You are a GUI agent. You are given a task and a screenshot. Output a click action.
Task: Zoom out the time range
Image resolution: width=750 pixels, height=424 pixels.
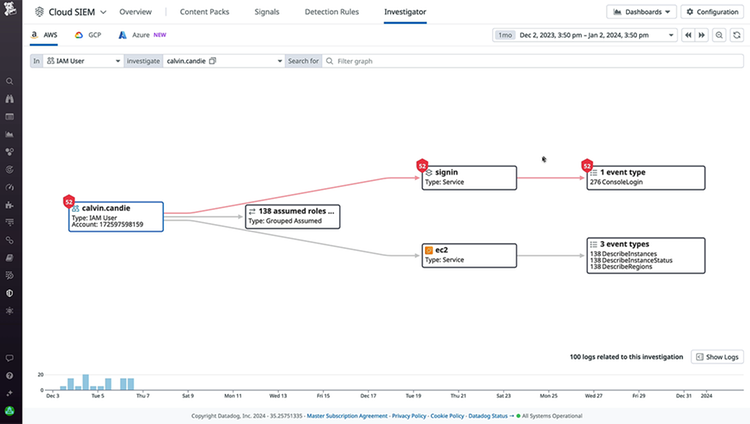(x=719, y=35)
